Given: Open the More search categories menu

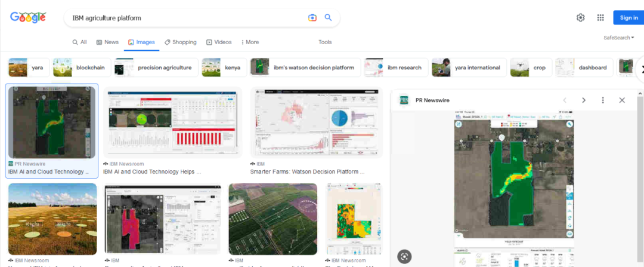Looking at the screenshot, I should [x=250, y=42].
